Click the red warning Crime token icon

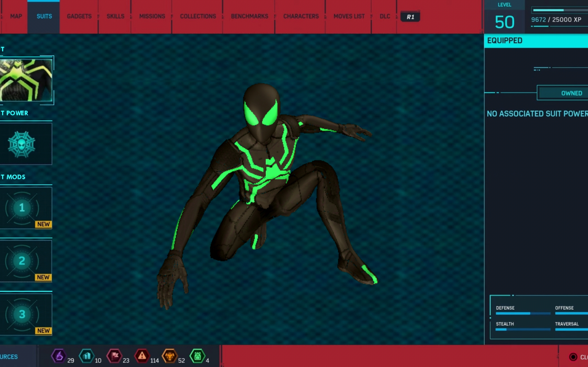pyautogui.click(x=142, y=356)
